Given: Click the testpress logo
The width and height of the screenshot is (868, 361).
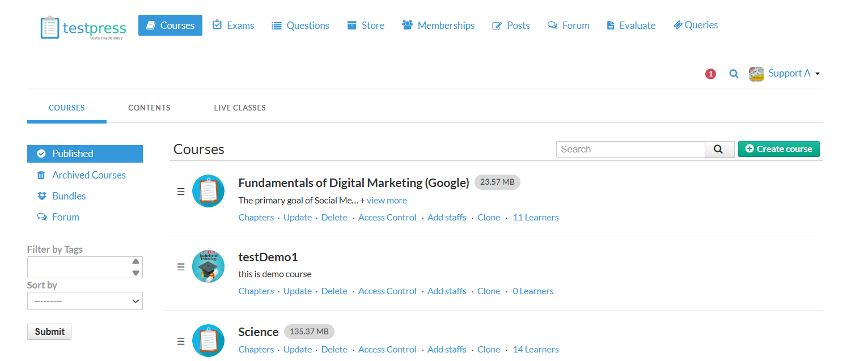Looking at the screenshot, I should [83, 27].
